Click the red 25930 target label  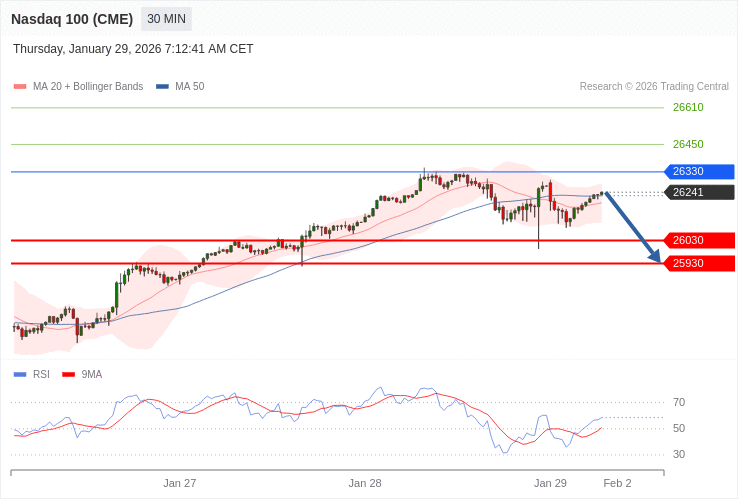(698, 263)
